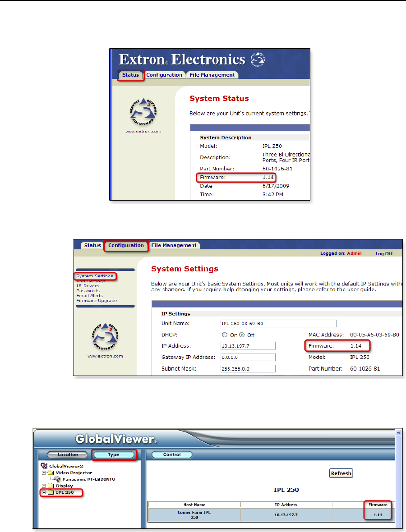Click the Location button in GlobalViewer
Screen dimensions: 406x532
(x=67, y=454)
